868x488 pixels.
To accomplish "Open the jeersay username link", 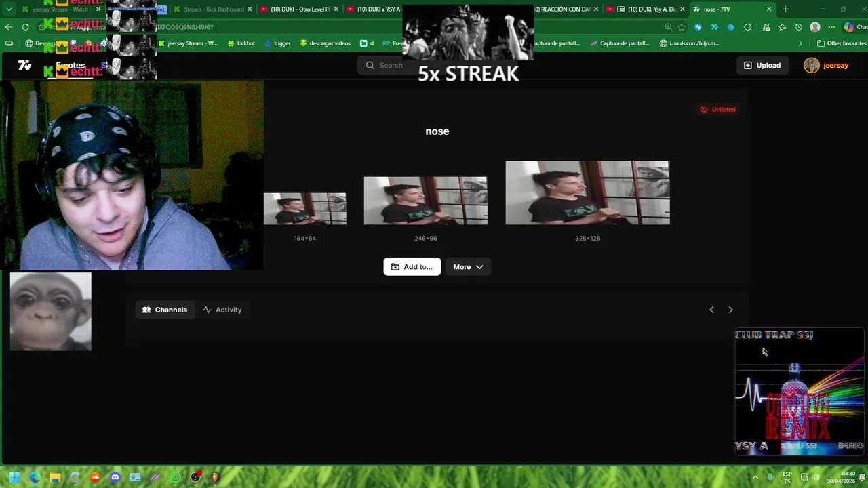I will (x=835, y=66).
